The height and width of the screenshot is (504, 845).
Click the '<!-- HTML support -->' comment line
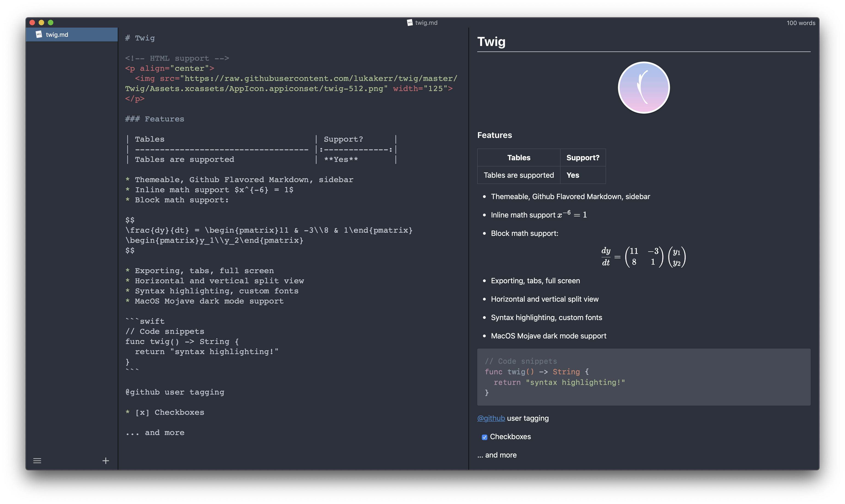[x=177, y=58]
